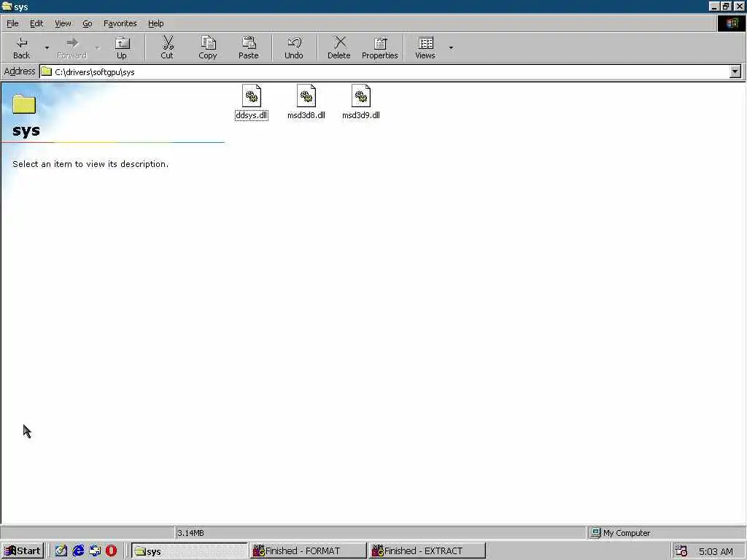747x560 pixels.
Task: Click the 3.14MB status bar size
Action: click(x=190, y=533)
